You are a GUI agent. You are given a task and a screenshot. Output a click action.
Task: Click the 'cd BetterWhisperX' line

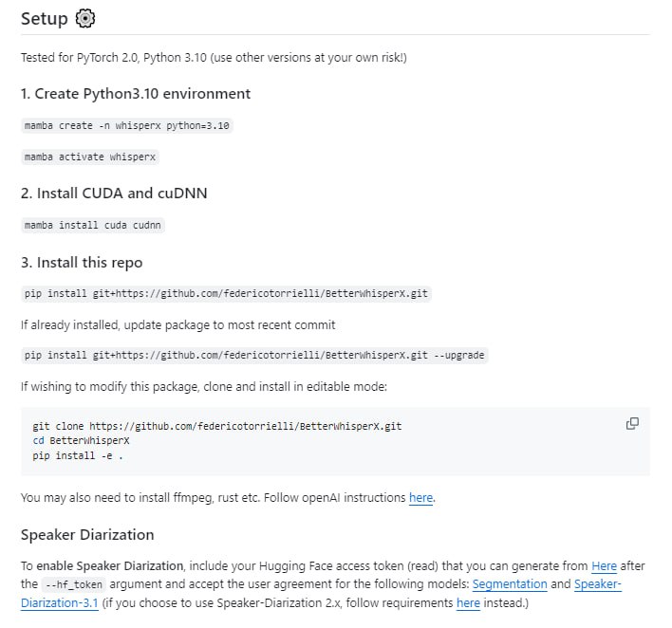pyautogui.click(x=81, y=441)
